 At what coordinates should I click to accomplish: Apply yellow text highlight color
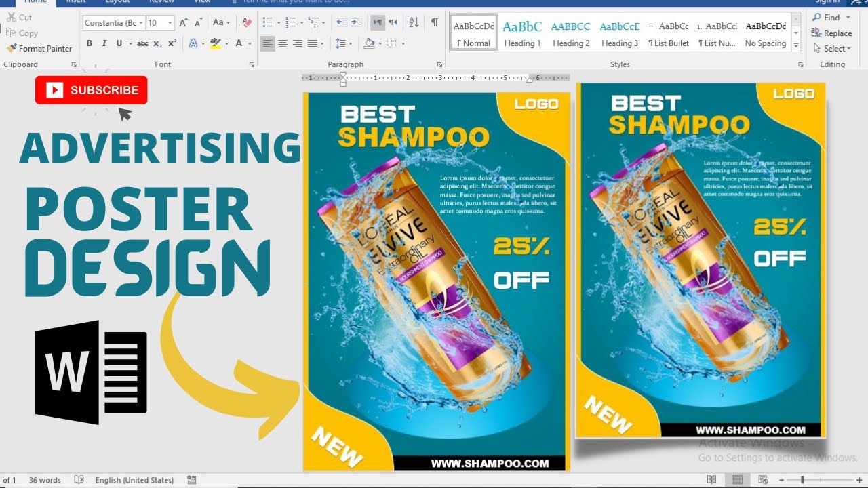(x=216, y=43)
